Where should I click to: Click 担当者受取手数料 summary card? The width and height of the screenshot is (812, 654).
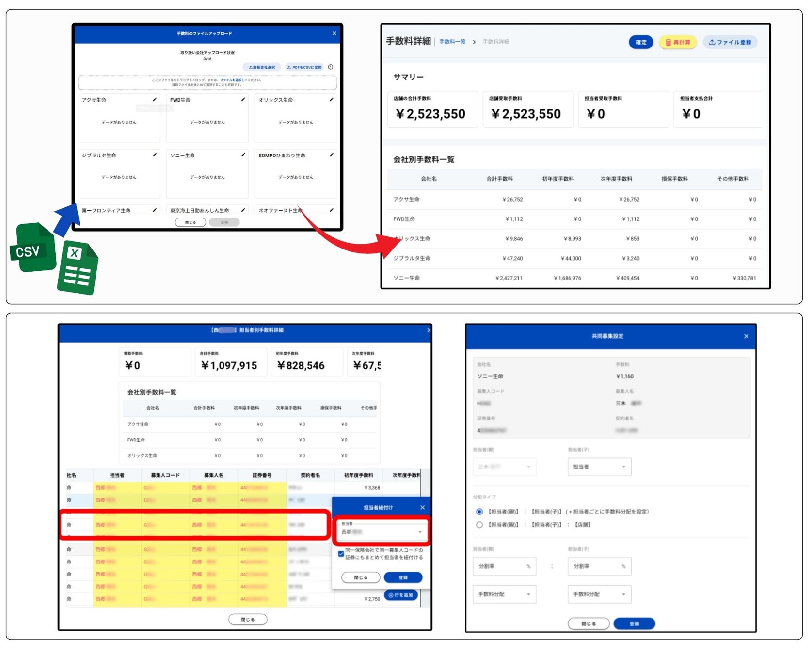tap(623, 109)
